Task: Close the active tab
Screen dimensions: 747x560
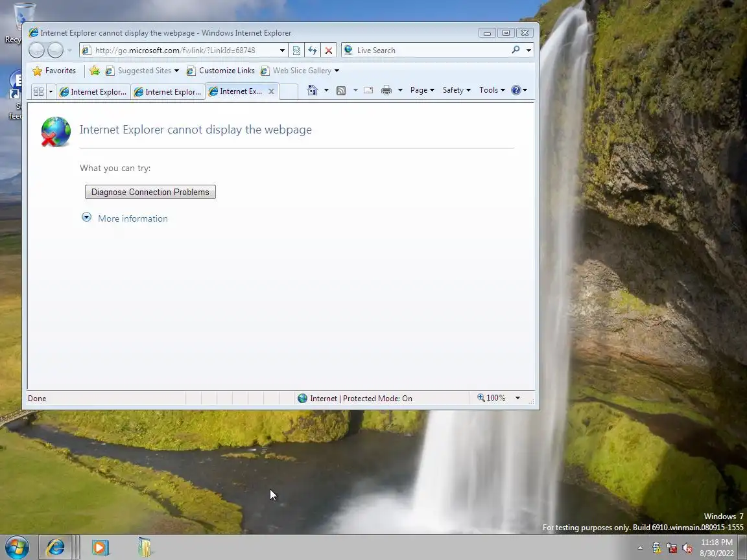Action: (x=271, y=91)
